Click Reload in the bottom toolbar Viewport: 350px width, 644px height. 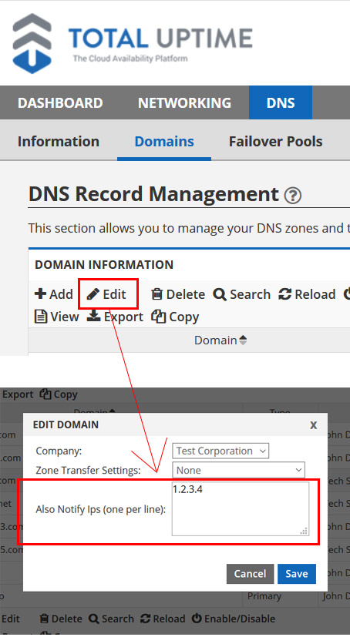(x=163, y=619)
